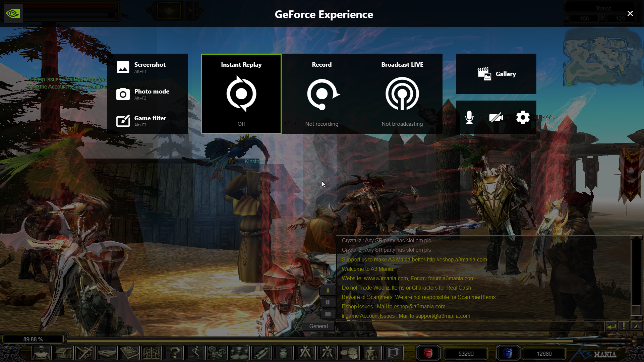
Task: Click the Gallery clapperboard icon
Action: pyautogui.click(x=484, y=74)
